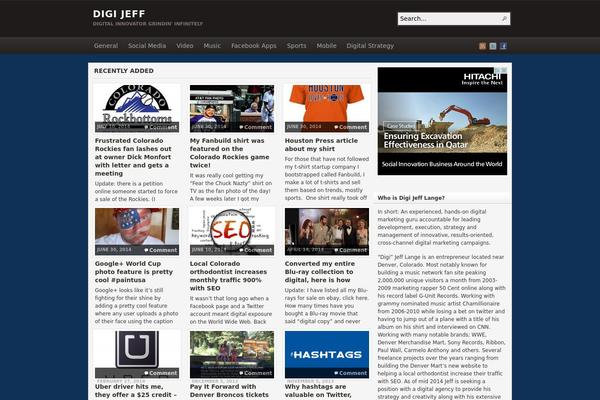This screenshot has height=400, width=600.
Task: Click the 'Who is Digi Jeff Lange?' heading
Action: point(411,198)
